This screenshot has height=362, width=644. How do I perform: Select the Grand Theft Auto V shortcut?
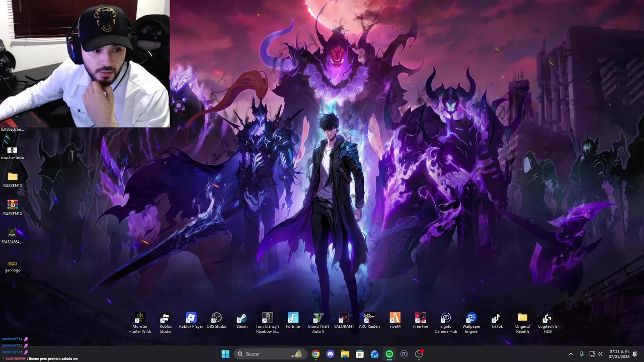pyautogui.click(x=318, y=322)
